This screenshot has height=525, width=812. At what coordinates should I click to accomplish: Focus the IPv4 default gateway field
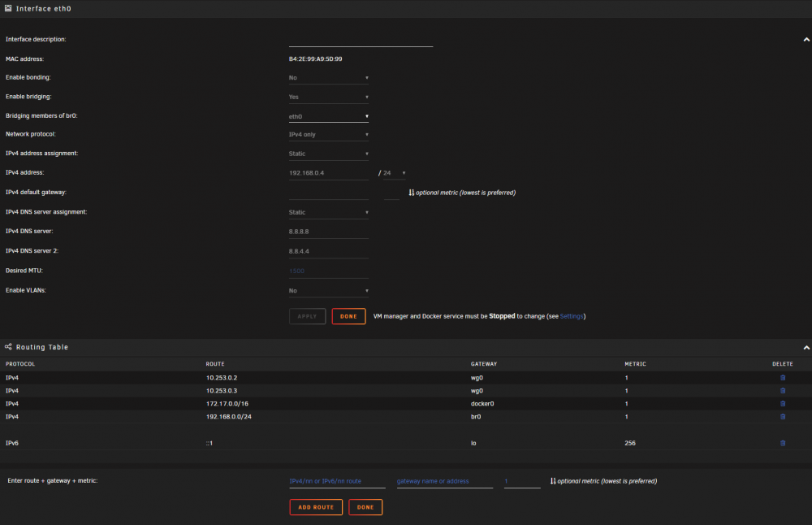point(328,193)
